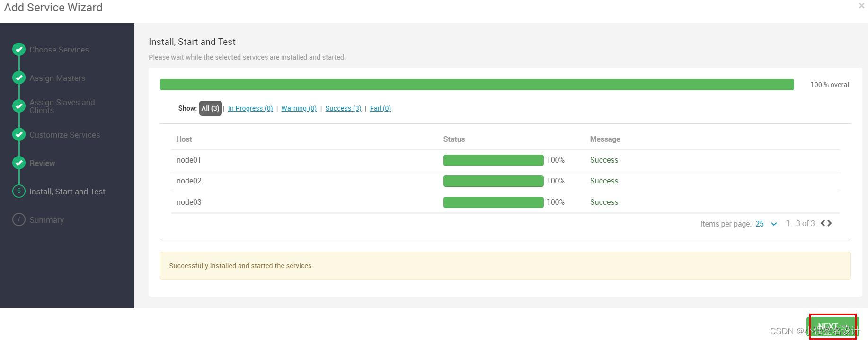Open the node03 Success message link
This screenshot has height=340, width=868.
pos(604,202)
